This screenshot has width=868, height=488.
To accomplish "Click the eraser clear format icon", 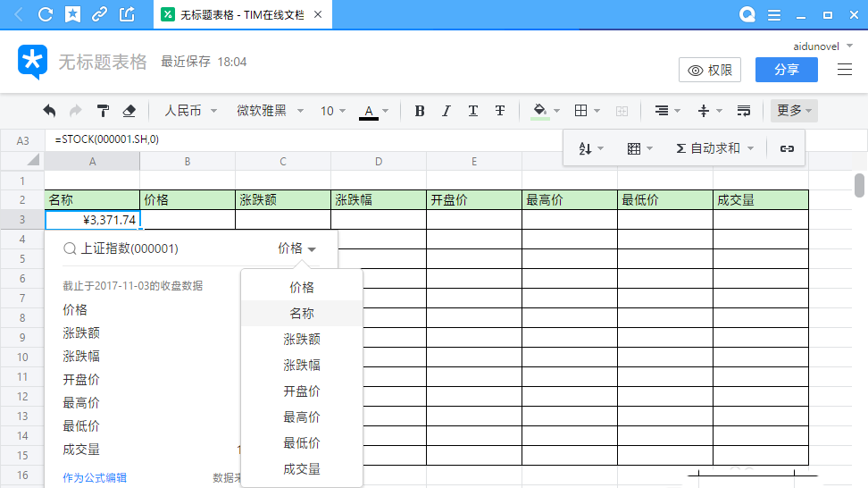I will pos(129,111).
